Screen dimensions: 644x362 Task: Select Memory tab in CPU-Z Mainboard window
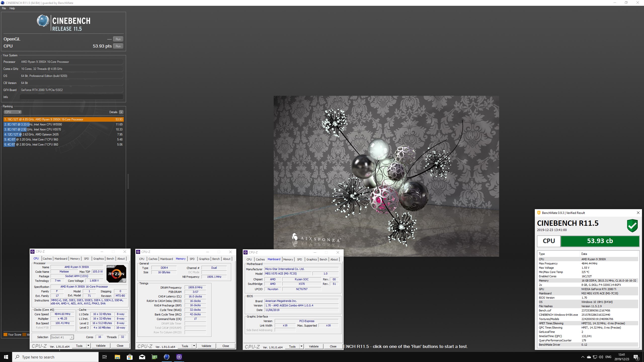coord(288,259)
